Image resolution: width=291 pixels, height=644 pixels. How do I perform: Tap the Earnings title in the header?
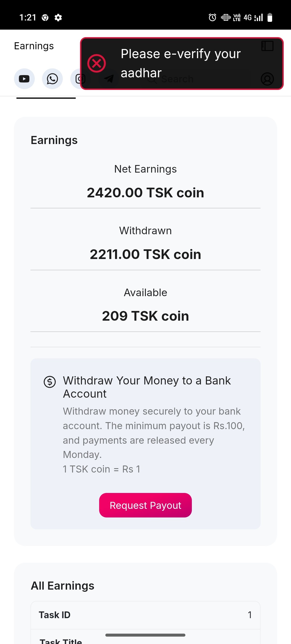(x=34, y=46)
